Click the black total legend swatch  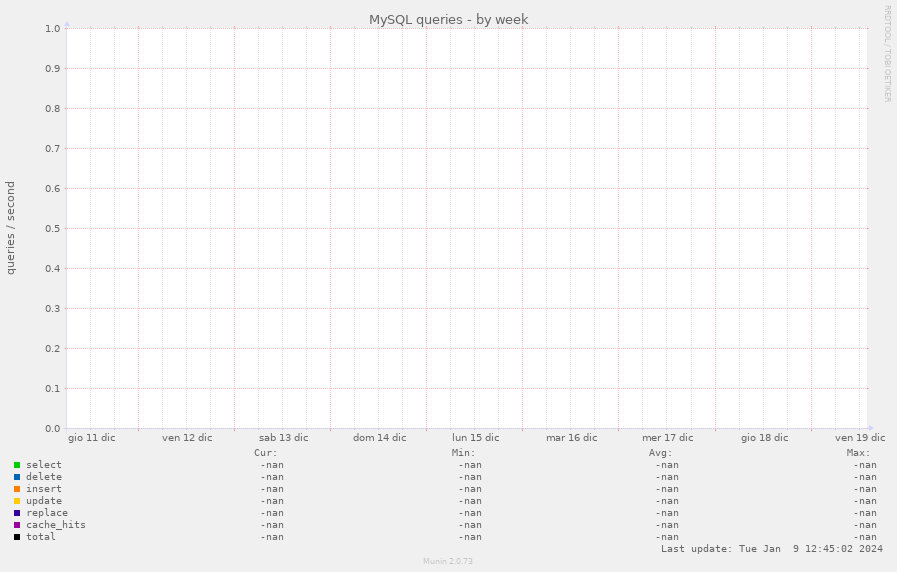tap(17, 537)
